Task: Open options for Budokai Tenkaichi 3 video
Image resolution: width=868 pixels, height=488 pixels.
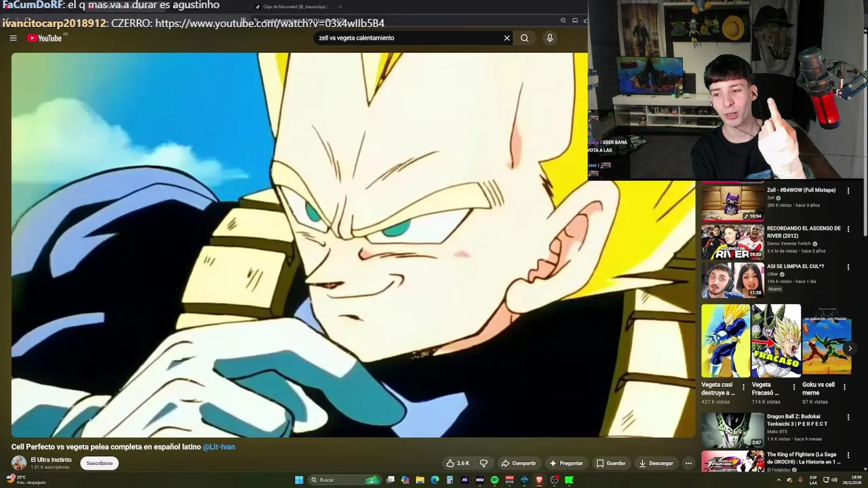Action: coord(848,418)
